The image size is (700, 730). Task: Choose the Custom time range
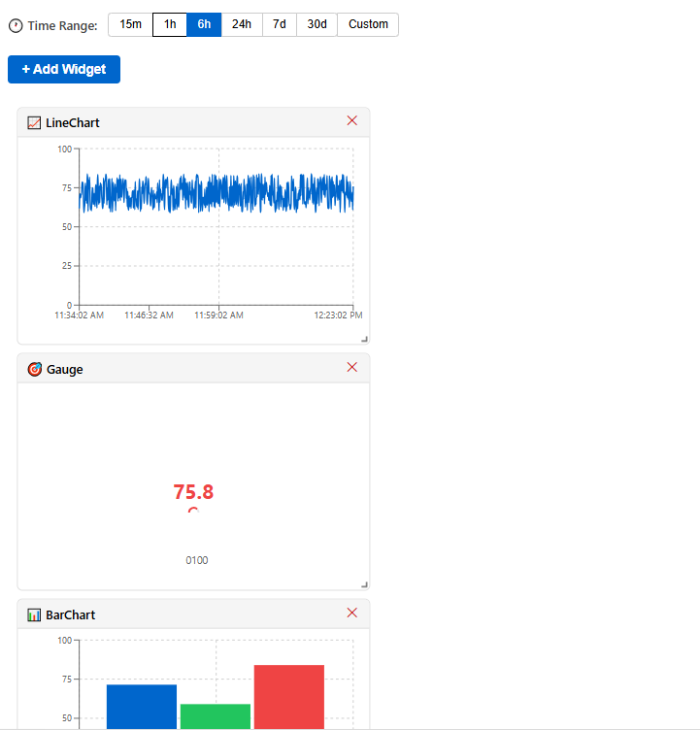(368, 24)
